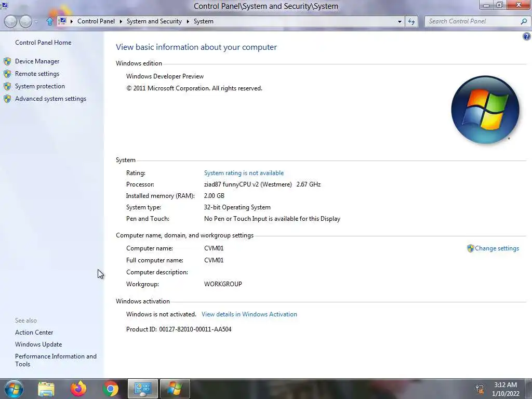The image size is (532, 399).
Task: Click the System rating is not available link
Action: click(244, 173)
